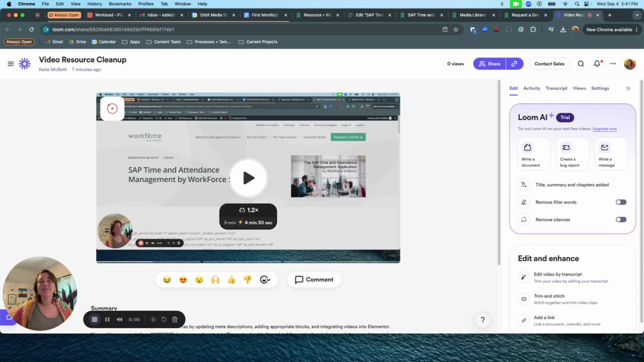
Task: Select Create a bug report option
Action: [x=573, y=154]
